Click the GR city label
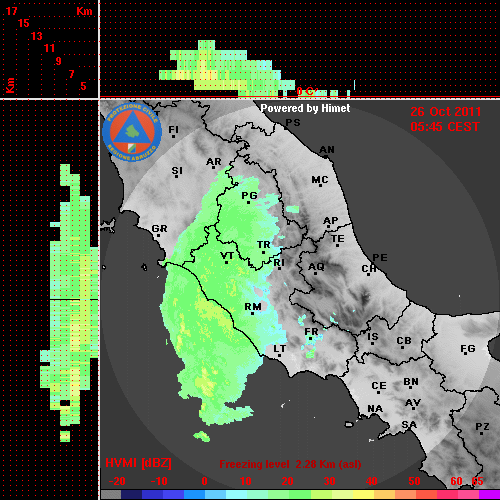The width and height of the screenshot is (500, 500). point(159,229)
